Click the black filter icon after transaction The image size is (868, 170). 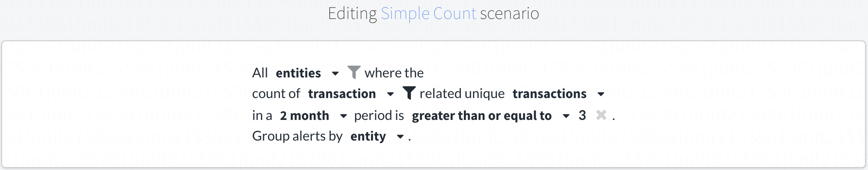pyautogui.click(x=409, y=93)
